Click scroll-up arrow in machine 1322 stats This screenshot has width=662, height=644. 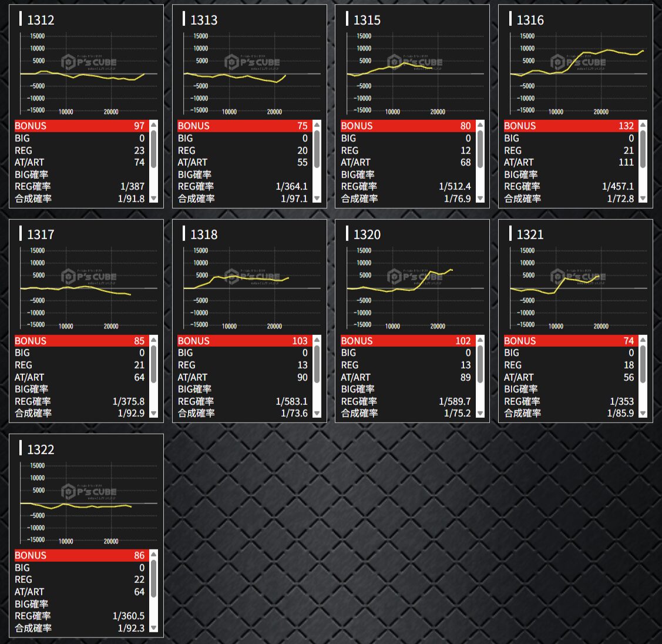tap(154, 554)
